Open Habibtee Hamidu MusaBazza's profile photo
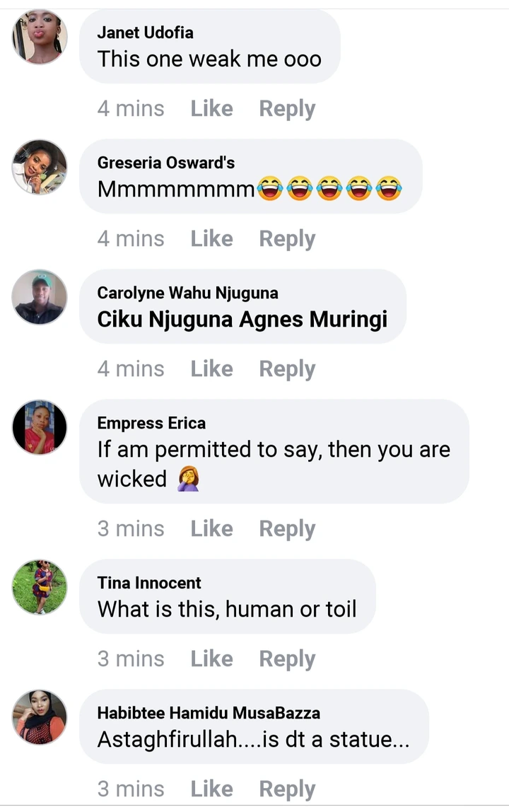Viewport: 509px width, 812px height. [40, 717]
